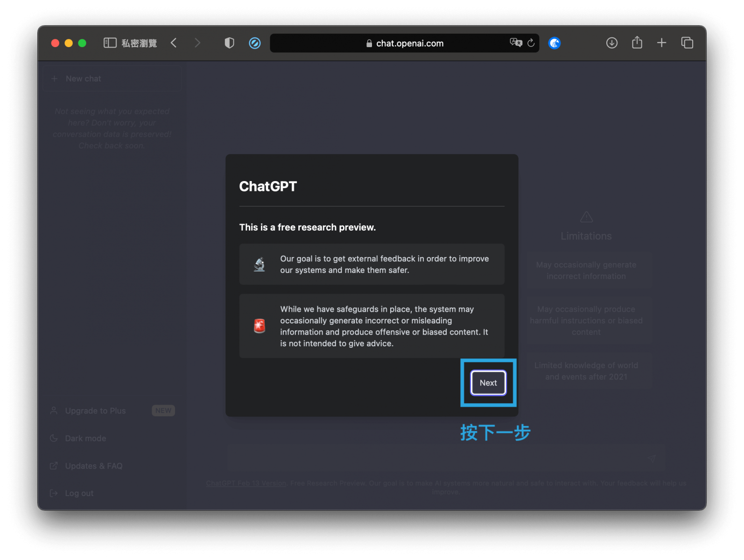Screen dimensions: 744x560
Task: Open the page translate icon in address bar
Action: click(x=516, y=42)
